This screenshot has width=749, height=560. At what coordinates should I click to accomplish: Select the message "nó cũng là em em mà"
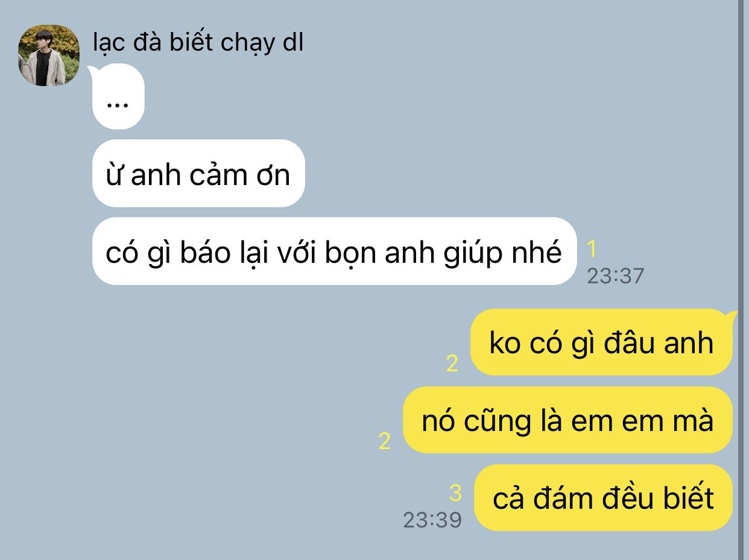coord(567,420)
